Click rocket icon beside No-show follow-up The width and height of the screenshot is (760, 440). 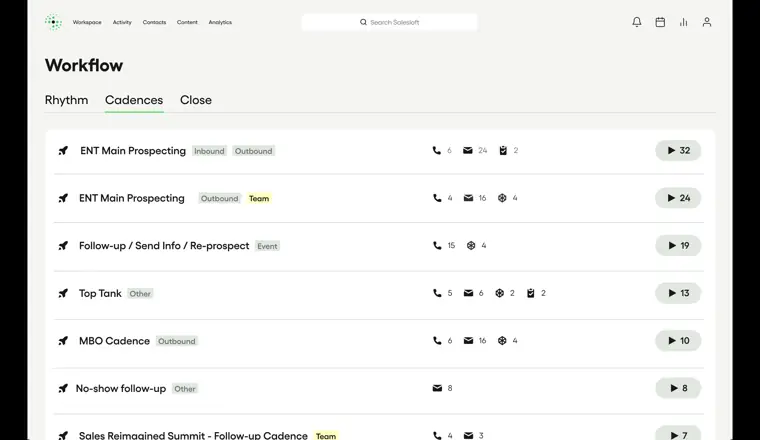click(63, 388)
